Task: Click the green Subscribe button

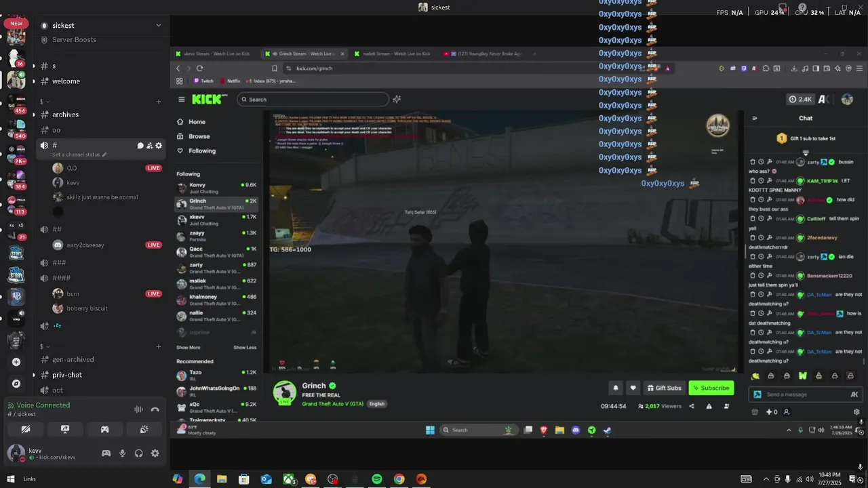Action: [711, 388]
